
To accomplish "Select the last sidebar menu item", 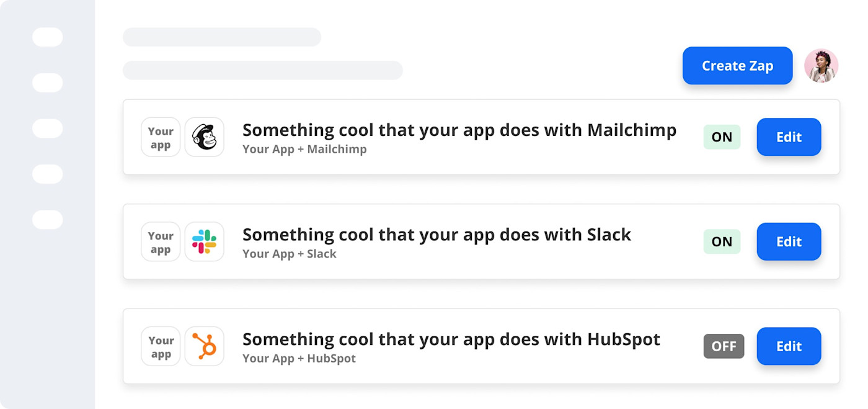I will click(x=48, y=220).
